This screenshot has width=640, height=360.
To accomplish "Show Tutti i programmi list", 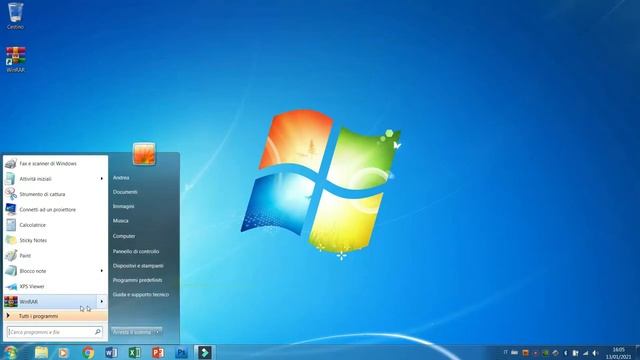I will click(x=55, y=316).
